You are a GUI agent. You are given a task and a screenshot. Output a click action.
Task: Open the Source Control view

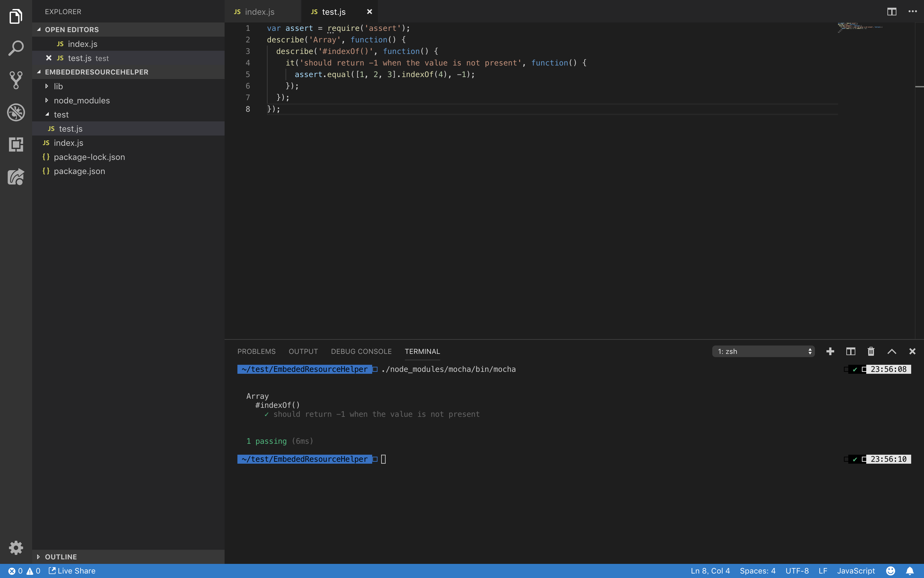(16, 80)
